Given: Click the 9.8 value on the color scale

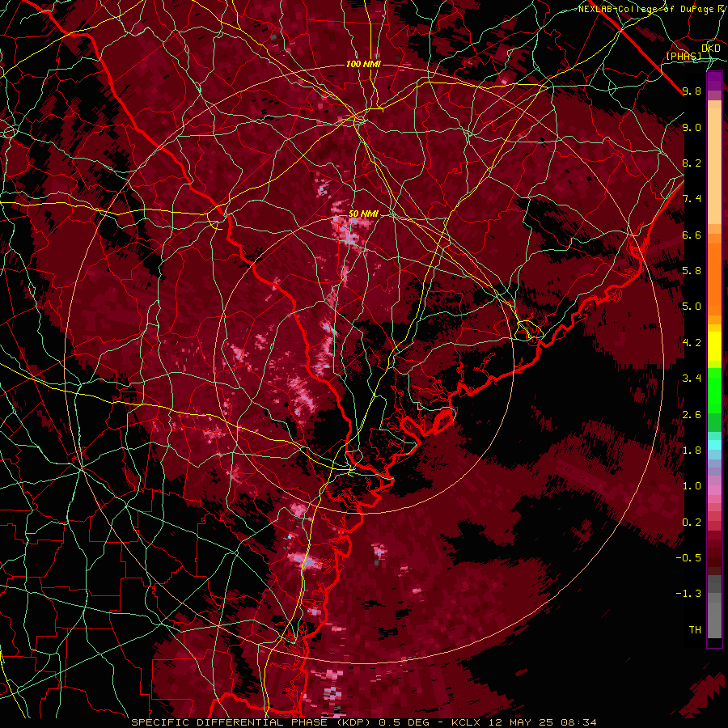Looking at the screenshot, I should pos(692,91).
